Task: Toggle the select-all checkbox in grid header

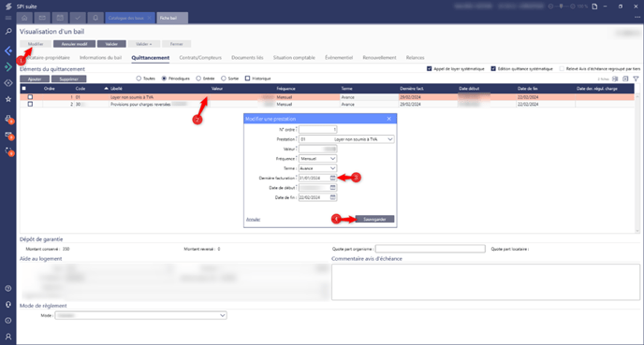Action: click(23, 88)
